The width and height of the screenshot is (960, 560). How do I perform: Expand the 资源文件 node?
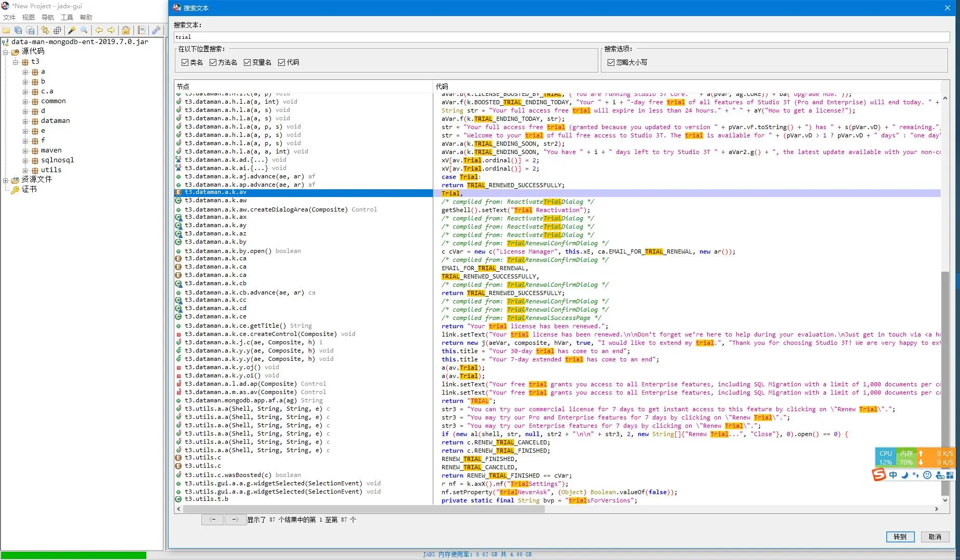click(6, 180)
